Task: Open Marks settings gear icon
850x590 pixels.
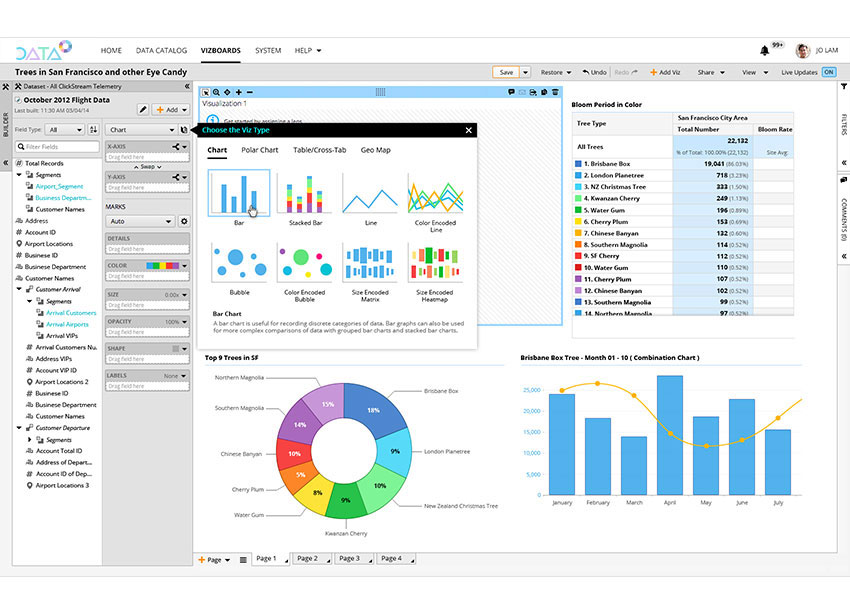Action: pyautogui.click(x=183, y=221)
